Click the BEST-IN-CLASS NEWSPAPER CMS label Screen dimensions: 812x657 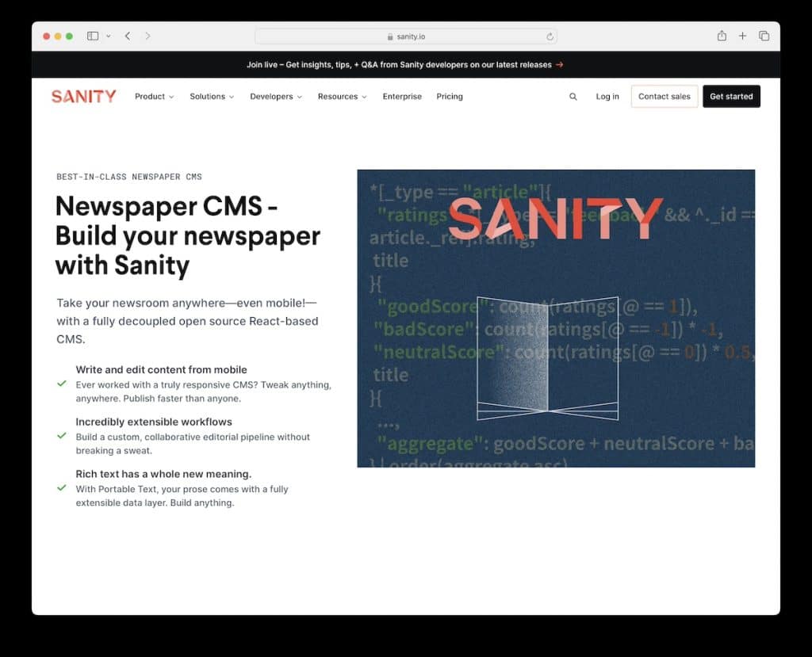[129, 177]
